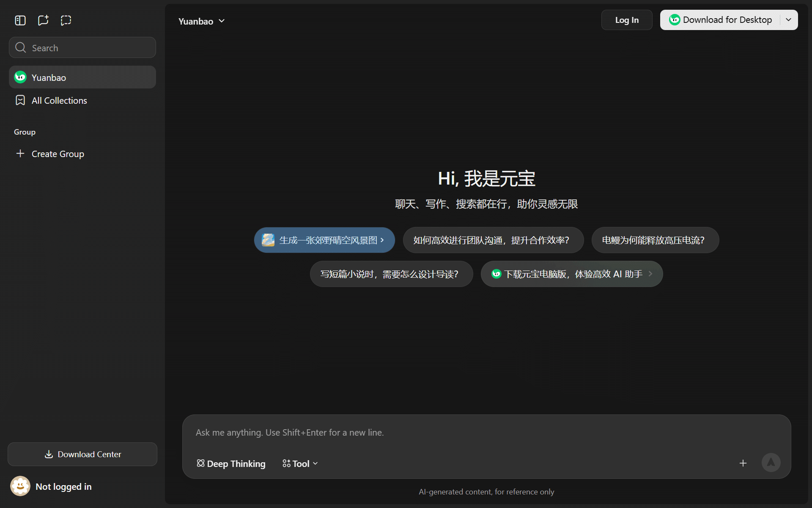Toggle Deep Thinking mode

[231, 464]
